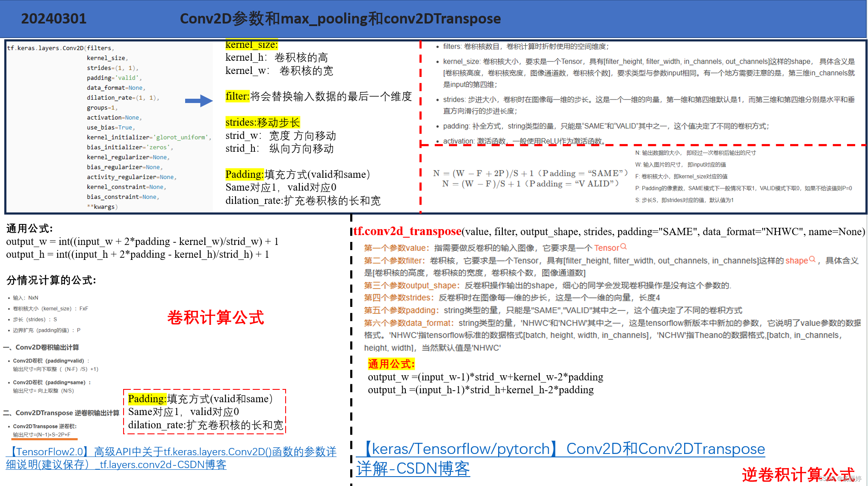Viewport: 868px width, 486px height.
Task: Click the '第三个参数output_shape' description line
Action: (548, 286)
